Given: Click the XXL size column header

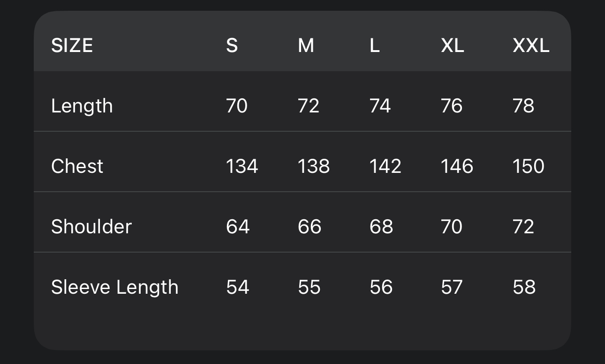Looking at the screenshot, I should point(530,46).
